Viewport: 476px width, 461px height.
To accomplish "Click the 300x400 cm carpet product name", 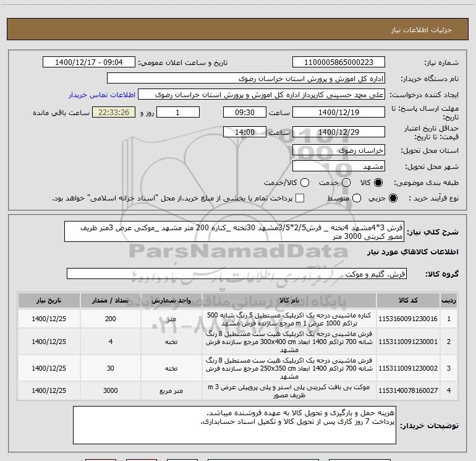I will tap(289, 342).
